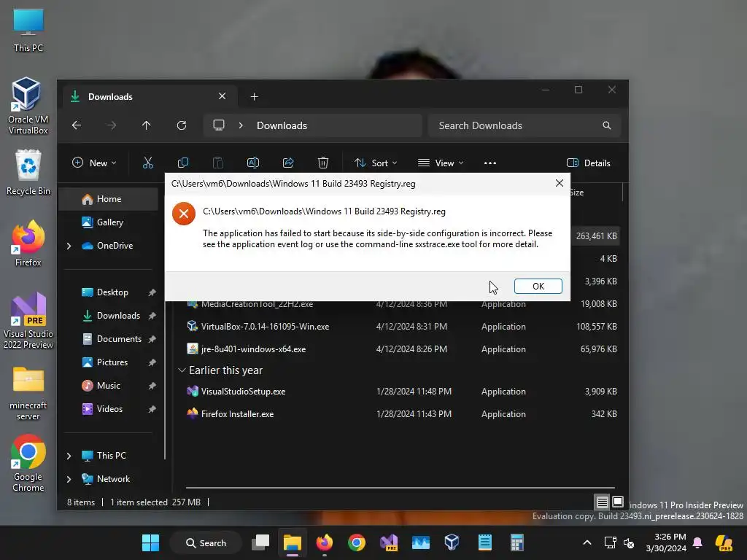Go up one folder level
Image resolution: width=747 pixels, height=560 pixels.
[x=146, y=125]
